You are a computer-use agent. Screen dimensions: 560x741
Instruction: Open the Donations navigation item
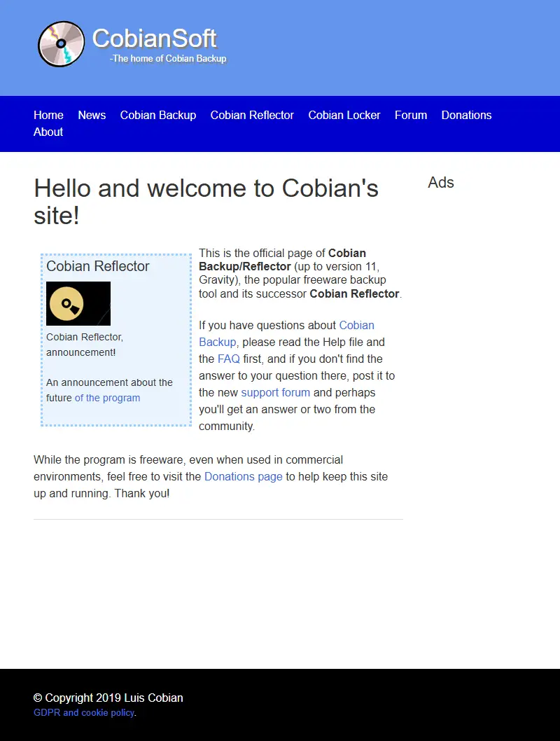[x=466, y=116]
